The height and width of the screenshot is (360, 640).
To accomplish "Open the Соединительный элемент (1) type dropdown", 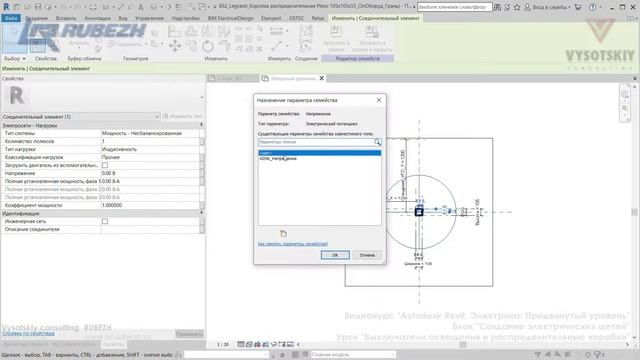I will [x=81, y=117].
